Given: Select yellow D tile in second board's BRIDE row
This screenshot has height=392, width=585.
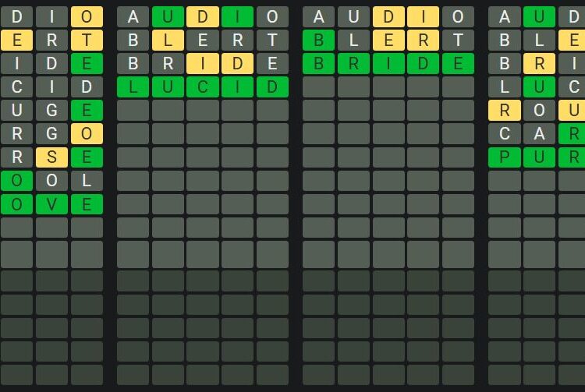Looking at the screenshot, I should click(x=237, y=63).
